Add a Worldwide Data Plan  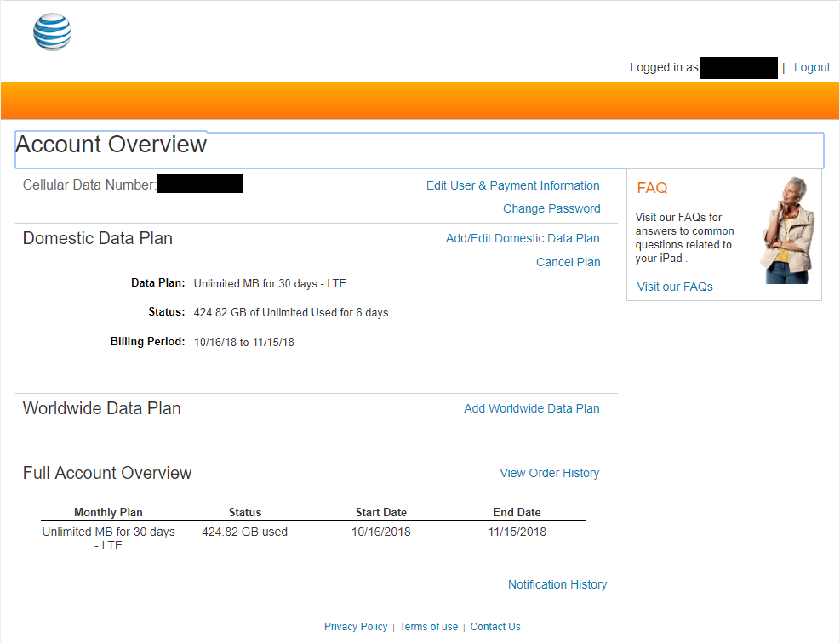coord(532,408)
